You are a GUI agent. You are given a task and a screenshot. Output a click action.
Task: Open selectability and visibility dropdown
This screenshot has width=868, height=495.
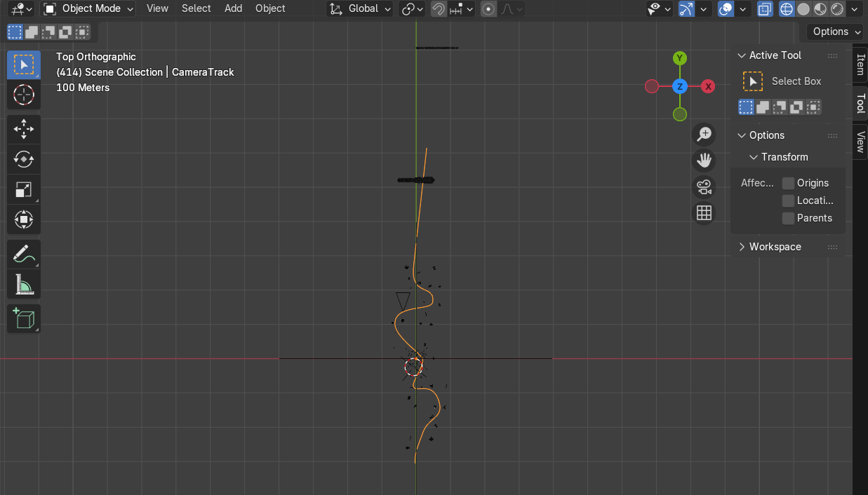pyautogui.click(x=660, y=9)
